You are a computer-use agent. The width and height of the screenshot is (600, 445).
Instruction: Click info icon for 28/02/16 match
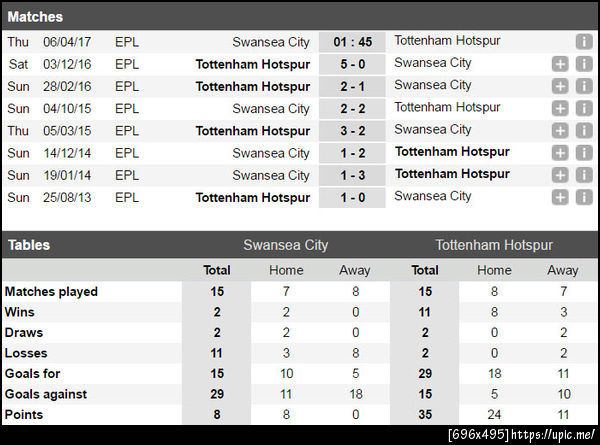(x=584, y=86)
